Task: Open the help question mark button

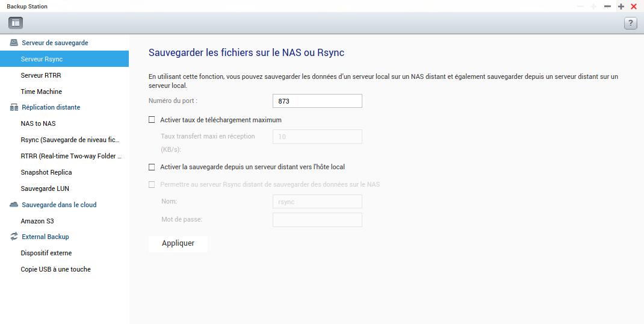Action: [630, 23]
